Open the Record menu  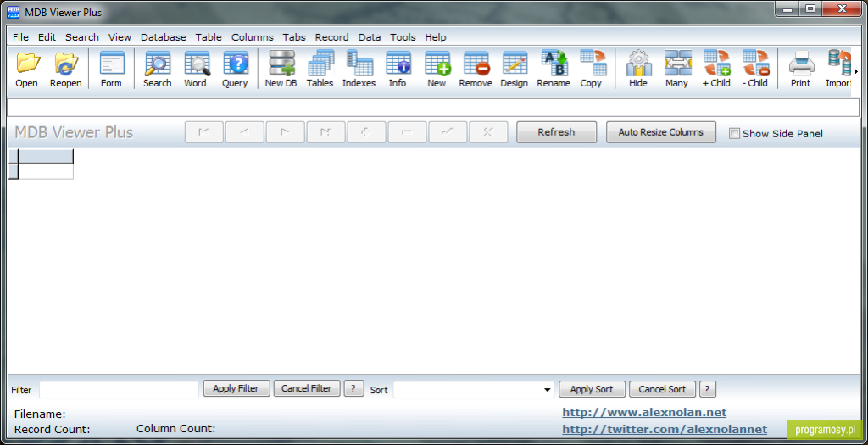coord(332,37)
